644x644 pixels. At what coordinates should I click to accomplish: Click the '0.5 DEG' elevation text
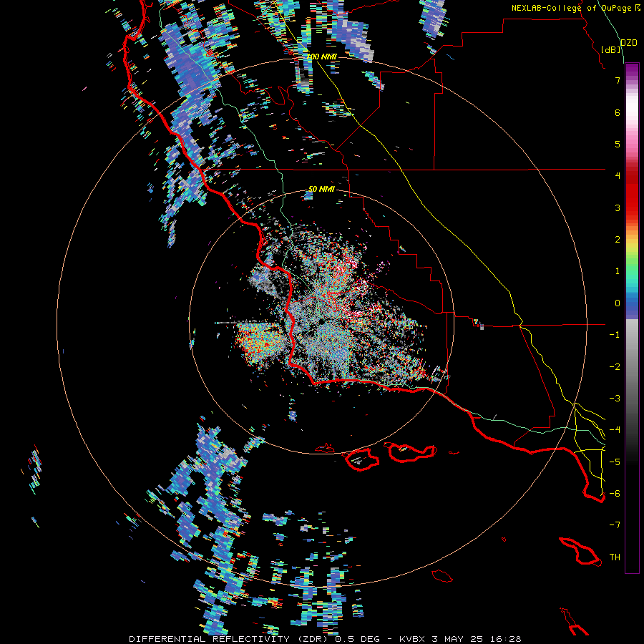[x=358, y=639]
